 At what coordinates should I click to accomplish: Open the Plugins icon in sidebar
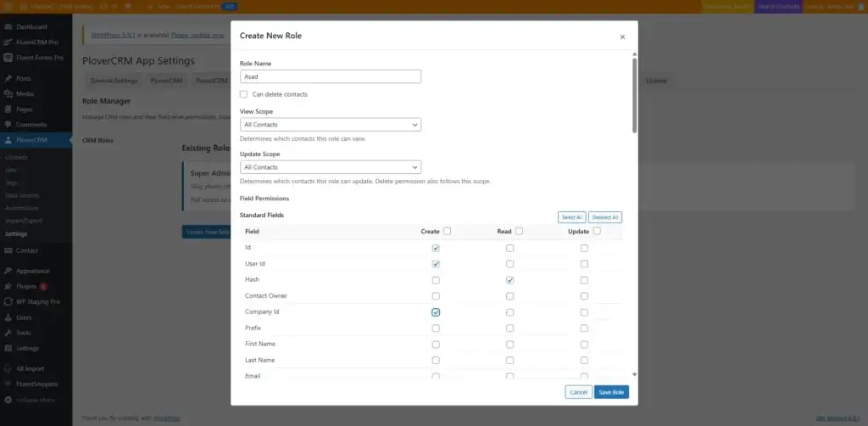point(8,286)
